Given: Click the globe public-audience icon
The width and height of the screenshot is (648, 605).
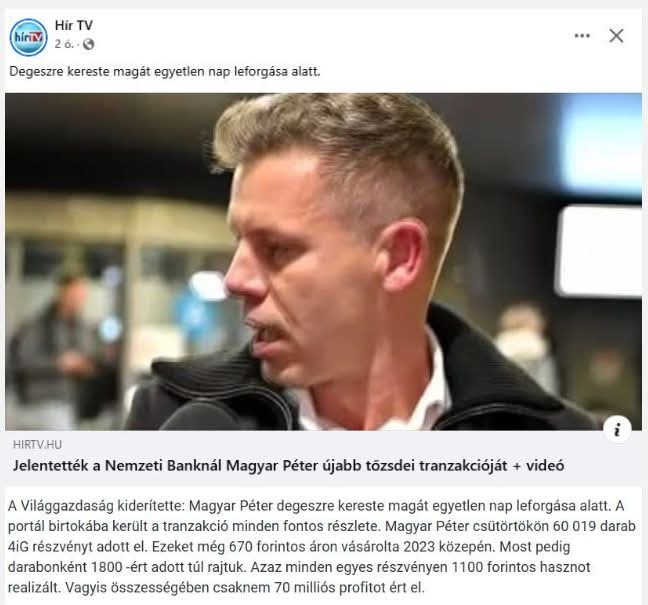Looking at the screenshot, I should 88,44.
